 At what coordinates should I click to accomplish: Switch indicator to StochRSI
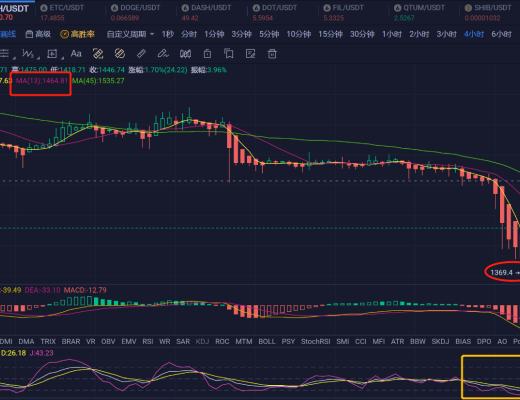point(315,342)
